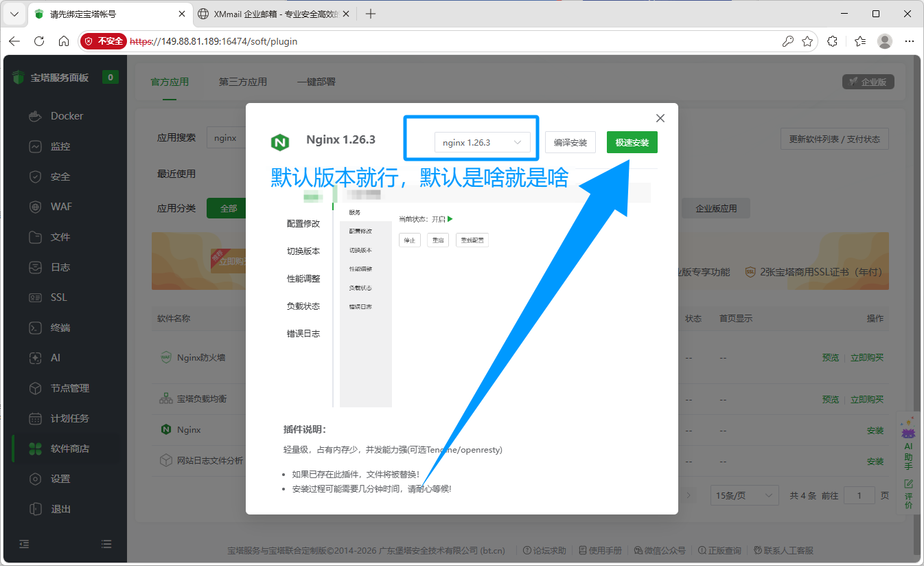Image resolution: width=924 pixels, height=566 pixels.
Task: Open 计划任务 in the sidebar
Action: point(69,418)
